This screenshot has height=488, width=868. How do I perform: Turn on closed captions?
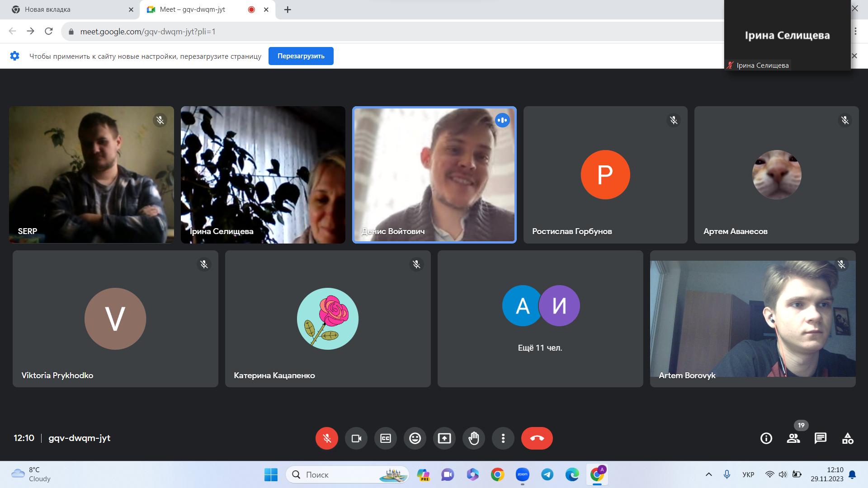click(386, 438)
